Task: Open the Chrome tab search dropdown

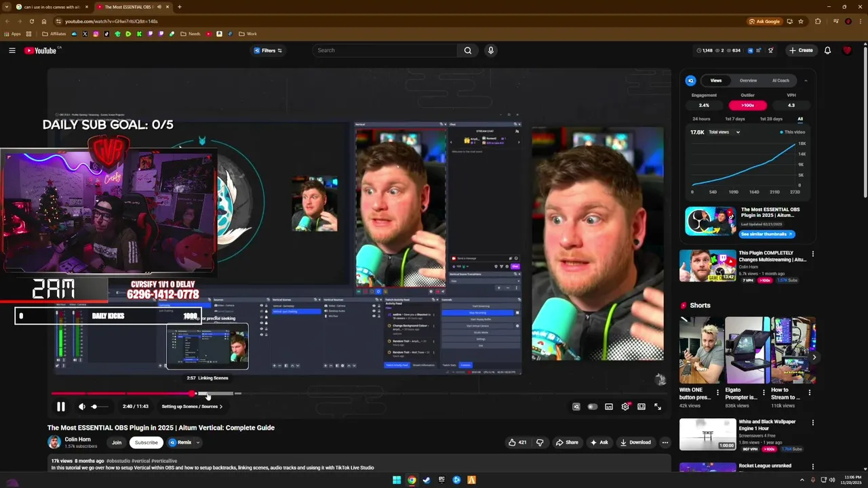Action: 7,7
